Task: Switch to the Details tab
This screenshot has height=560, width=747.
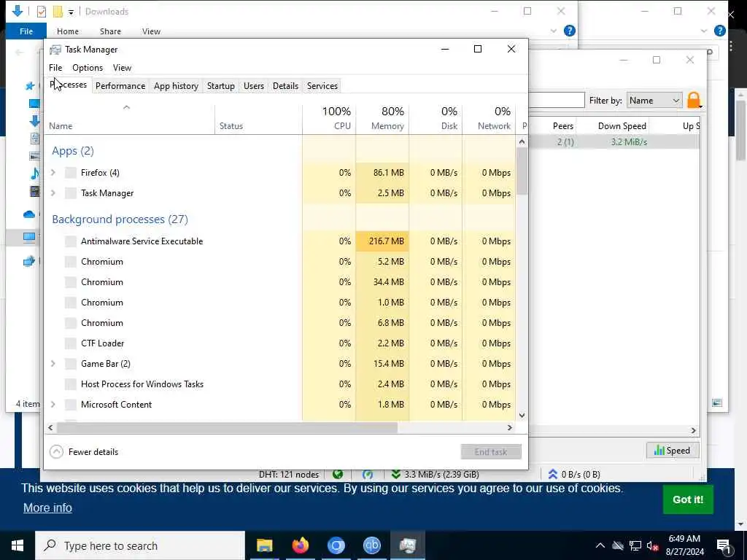Action: [x=285, y=86]
